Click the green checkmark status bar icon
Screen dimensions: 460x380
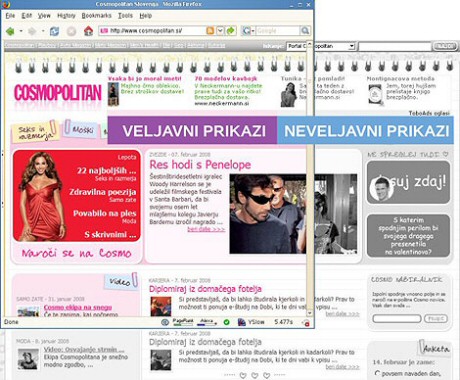[x=227, y=322]
